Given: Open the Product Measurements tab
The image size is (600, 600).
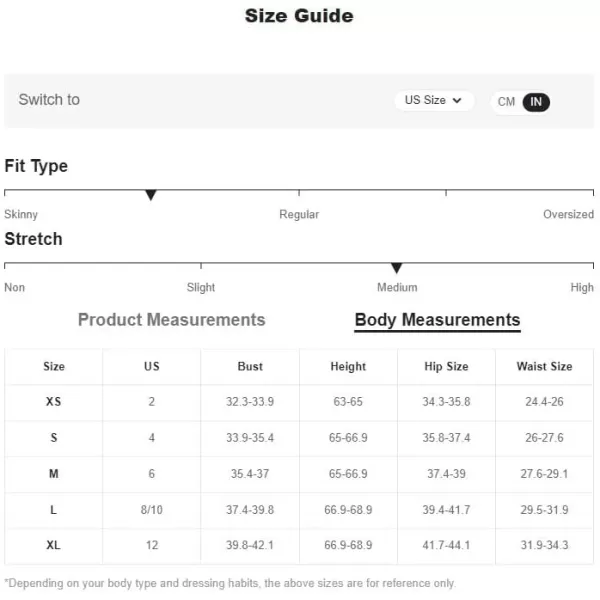Looking at the screenshot, I should pyautogui.click(x=171, y=320).
